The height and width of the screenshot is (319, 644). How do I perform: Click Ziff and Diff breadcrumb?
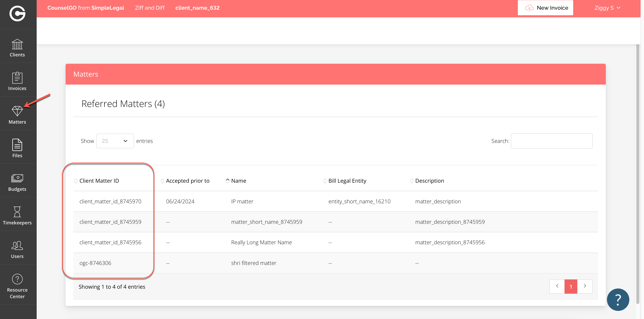[x=150, y=8]
